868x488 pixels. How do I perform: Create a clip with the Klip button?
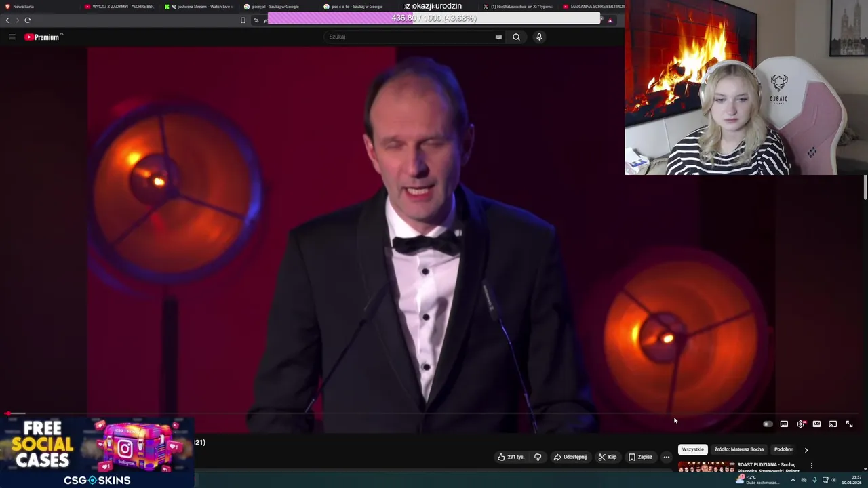tap(608, 457)
